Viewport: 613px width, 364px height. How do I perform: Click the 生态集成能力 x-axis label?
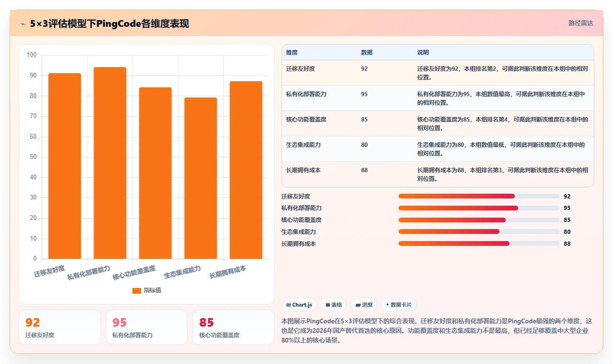(x=182, y=272)
